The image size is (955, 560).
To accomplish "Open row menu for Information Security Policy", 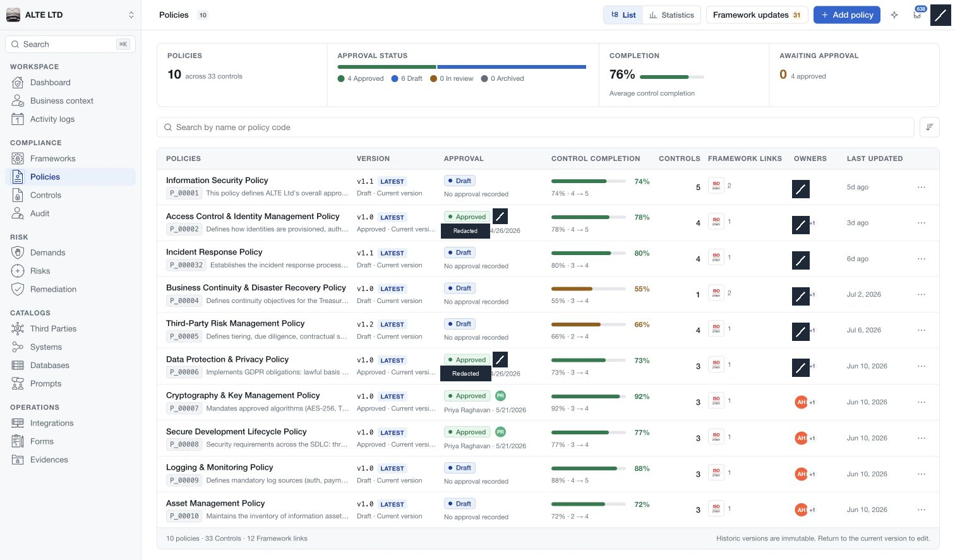I will (922, 187).
